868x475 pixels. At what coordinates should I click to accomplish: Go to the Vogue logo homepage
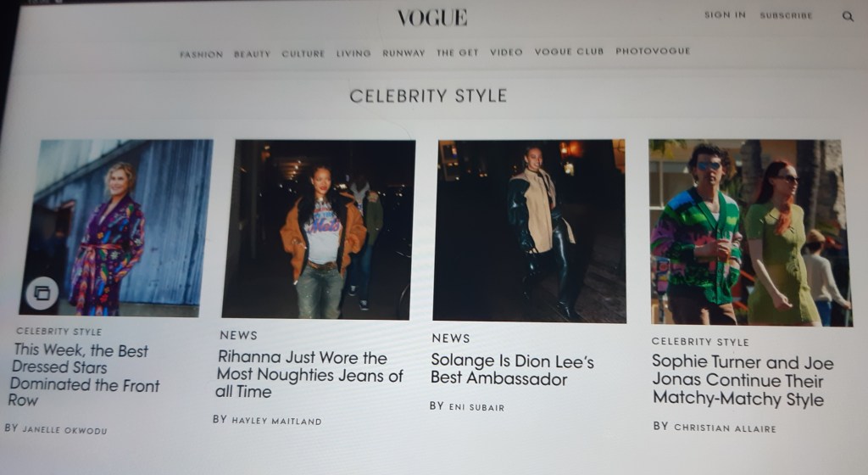click(x=432, y=18)
